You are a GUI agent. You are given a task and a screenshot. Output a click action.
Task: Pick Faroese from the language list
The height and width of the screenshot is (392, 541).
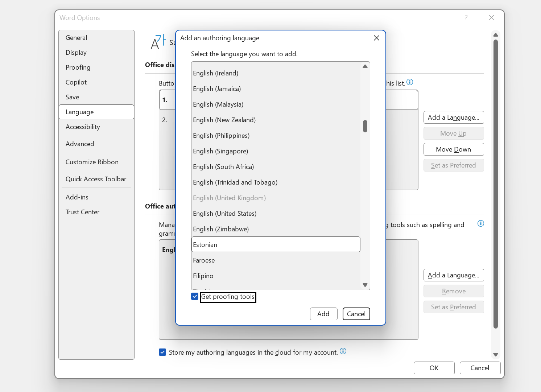point(276,260)
